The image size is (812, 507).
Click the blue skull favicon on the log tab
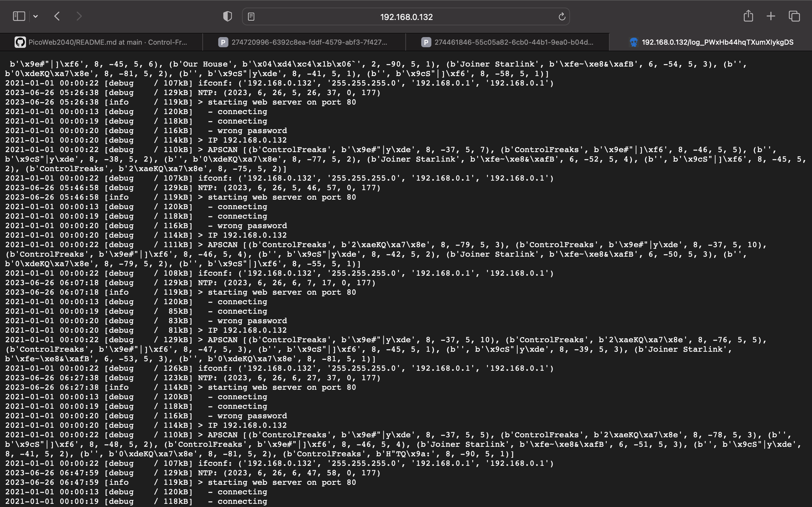633,42
